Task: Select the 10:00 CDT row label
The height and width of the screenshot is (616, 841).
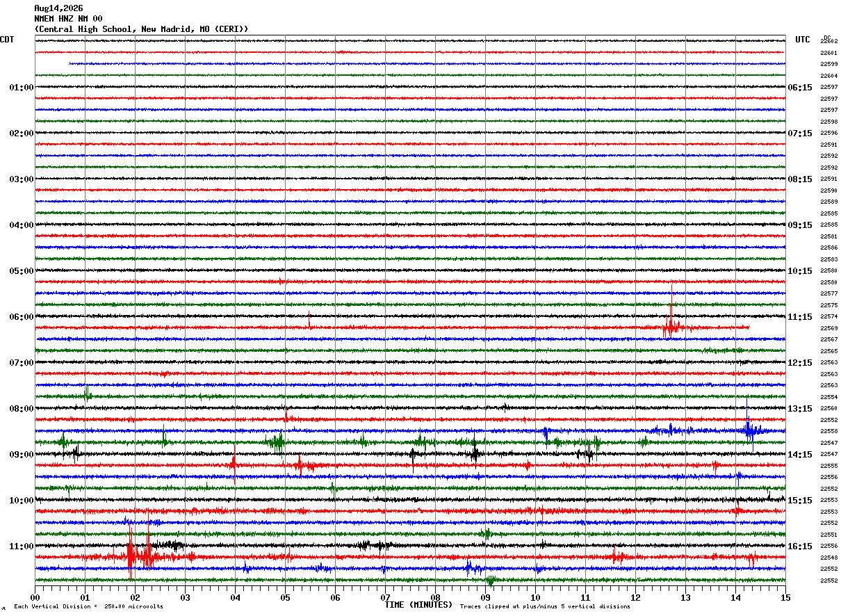Action: tap(22, 501)
